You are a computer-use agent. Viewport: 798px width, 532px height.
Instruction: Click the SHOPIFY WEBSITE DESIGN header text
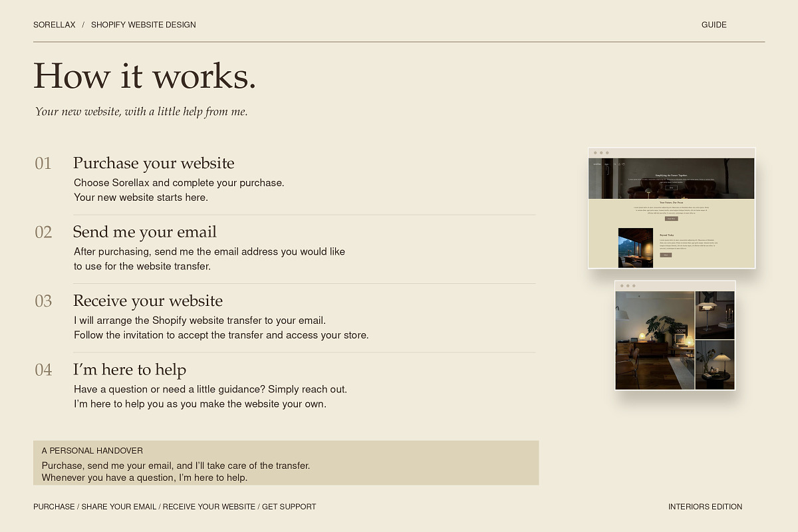144,25
